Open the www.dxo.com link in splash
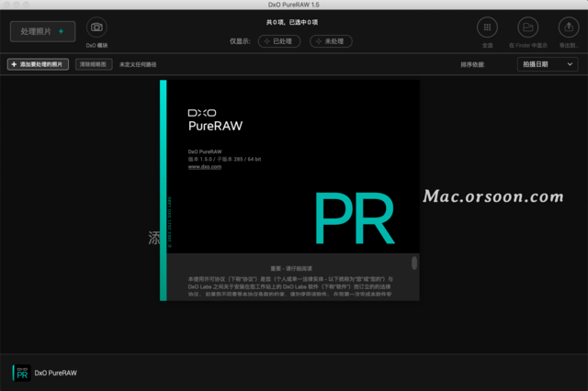The image size is (588, 391). tap(205, 167)
